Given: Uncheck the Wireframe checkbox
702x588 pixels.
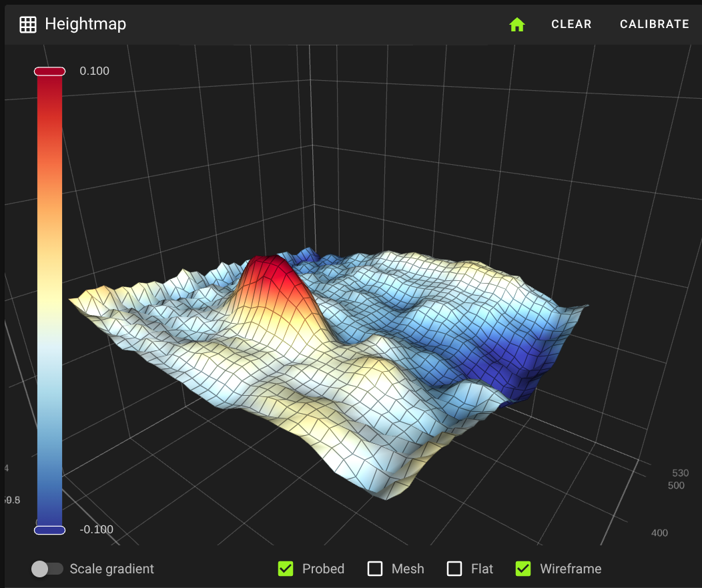Looking at the screenshot, I should point(523,569).
